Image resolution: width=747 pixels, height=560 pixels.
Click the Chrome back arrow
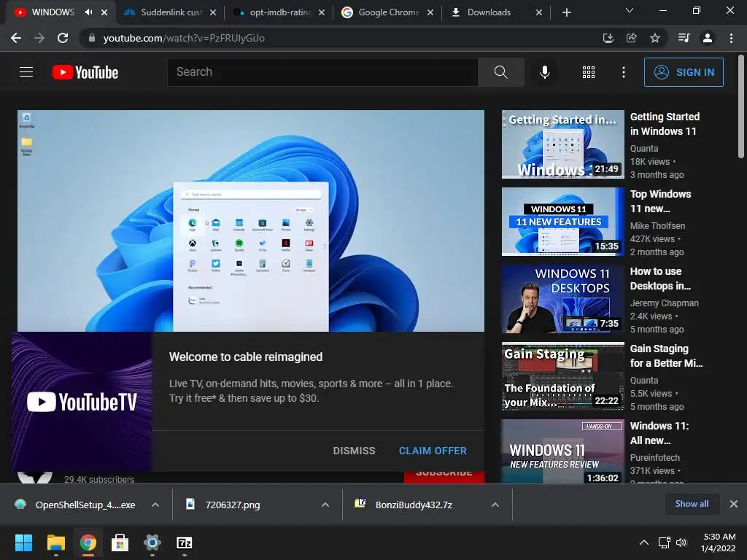[16, 38]
